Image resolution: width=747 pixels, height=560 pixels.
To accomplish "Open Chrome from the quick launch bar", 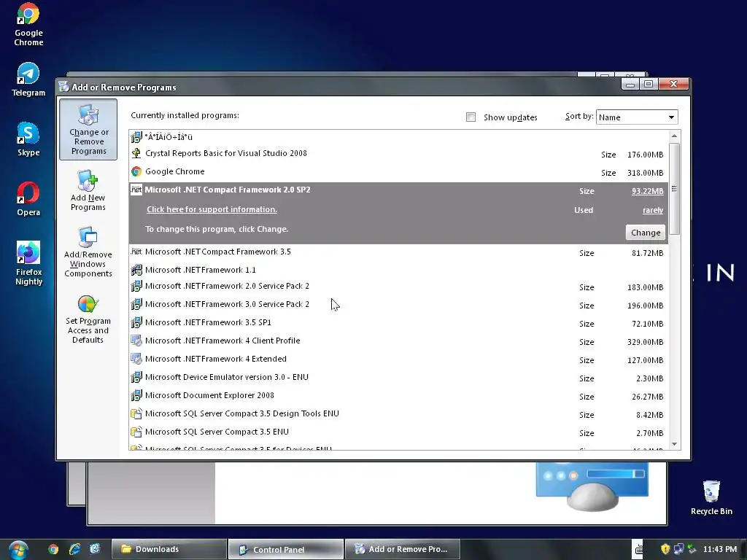I will [53, 549].
